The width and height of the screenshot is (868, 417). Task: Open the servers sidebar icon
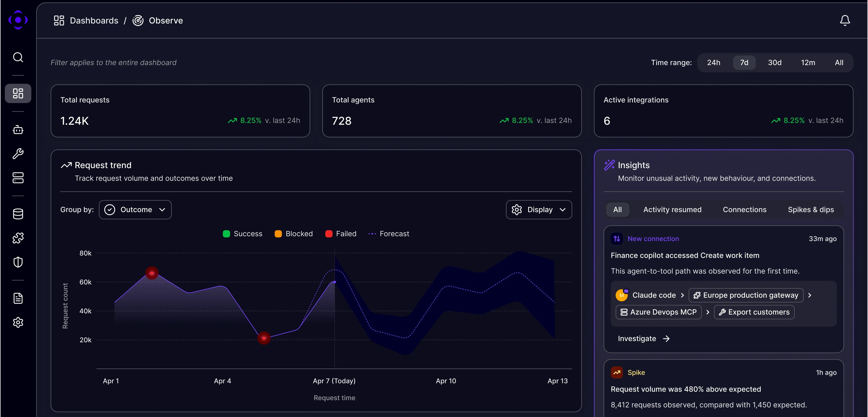(x=18, y=178)
